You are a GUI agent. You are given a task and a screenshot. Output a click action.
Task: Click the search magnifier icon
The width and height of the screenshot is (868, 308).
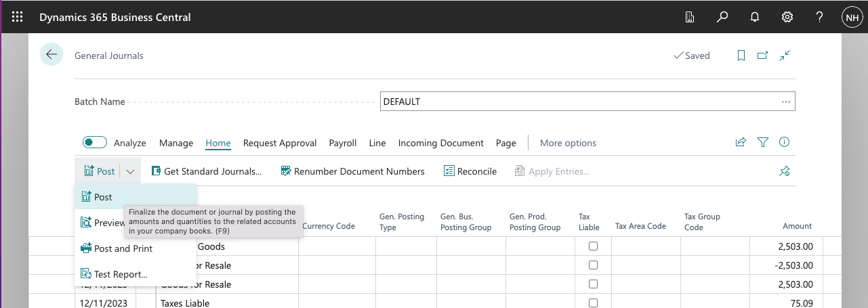point(722,18)
